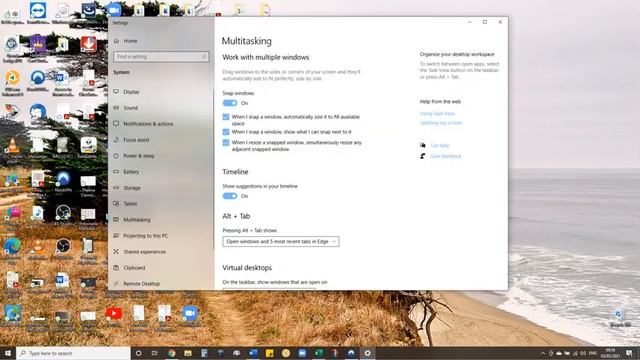This screenshot has width=640, height=360.
Task: Click the Give feedback link
Action: (446, 156)
